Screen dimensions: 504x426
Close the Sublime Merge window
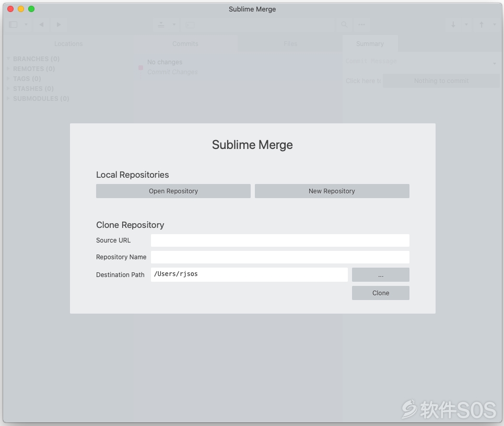click(x=10, y=9)
